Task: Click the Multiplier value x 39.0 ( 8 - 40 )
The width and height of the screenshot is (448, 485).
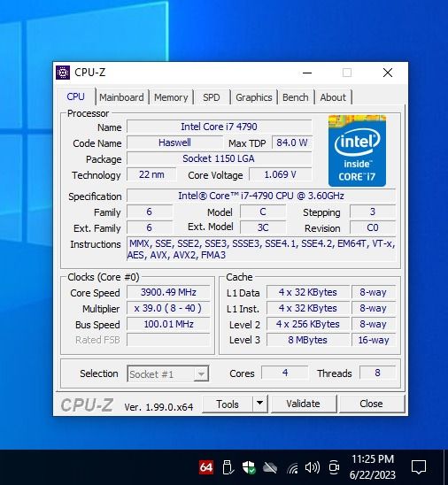Action: coord(168,308)
